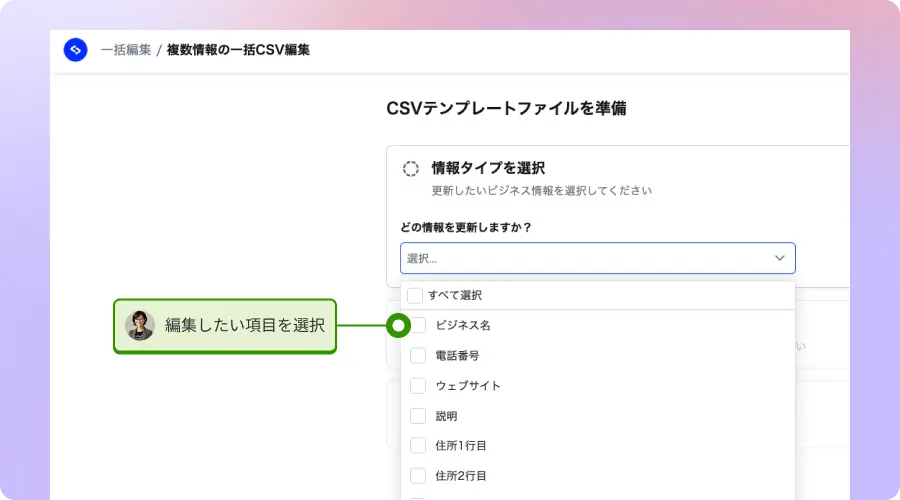Check the ビジネス名 checkbox
This screenshot has width=900, height=500.
418,325
